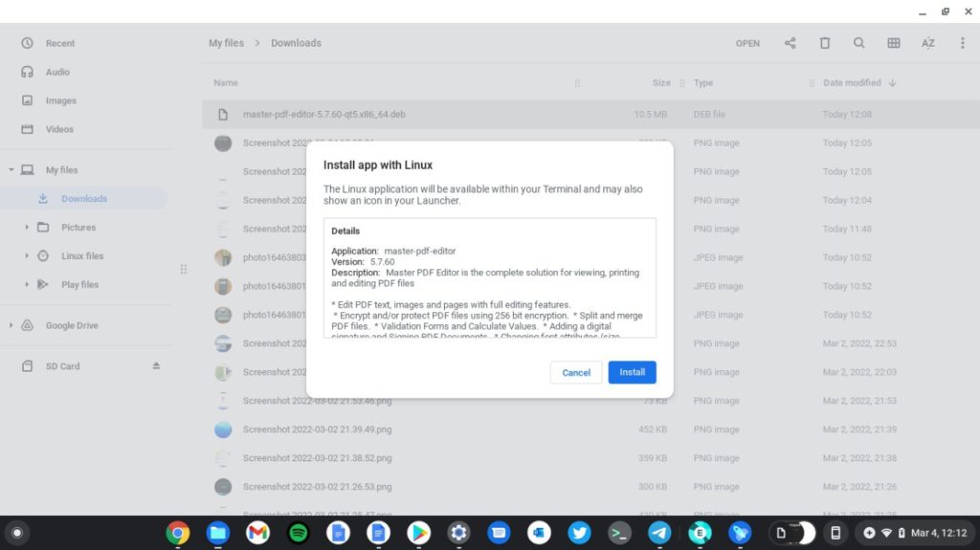Select the Downloads folder in sidebar

(x=84, y=199)
